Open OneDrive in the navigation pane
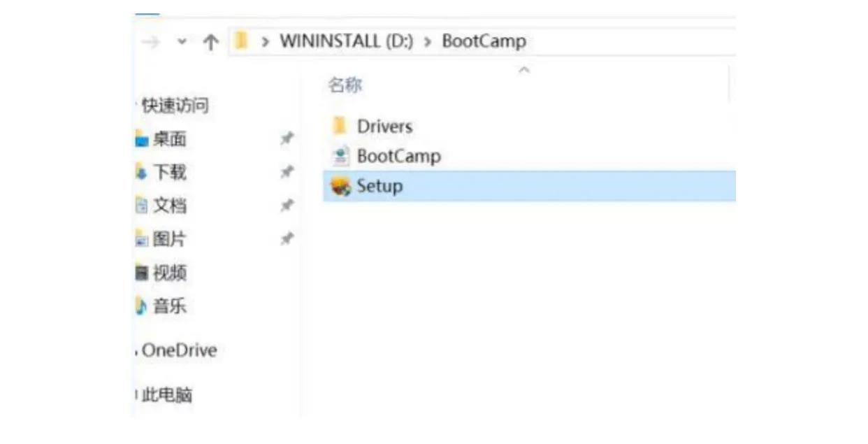The height and width of the screenshot is (444, 868). 180,350
